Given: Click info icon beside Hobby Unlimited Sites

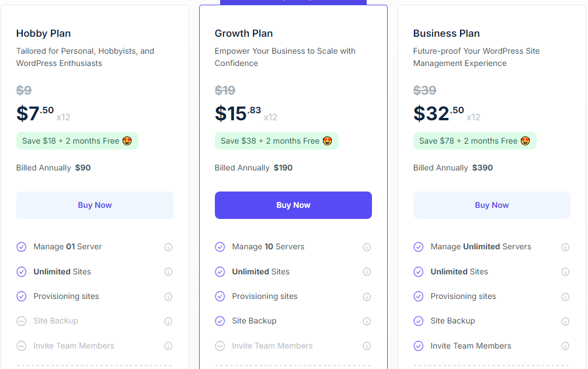Looking at the screenshot, I should (168, 272).
